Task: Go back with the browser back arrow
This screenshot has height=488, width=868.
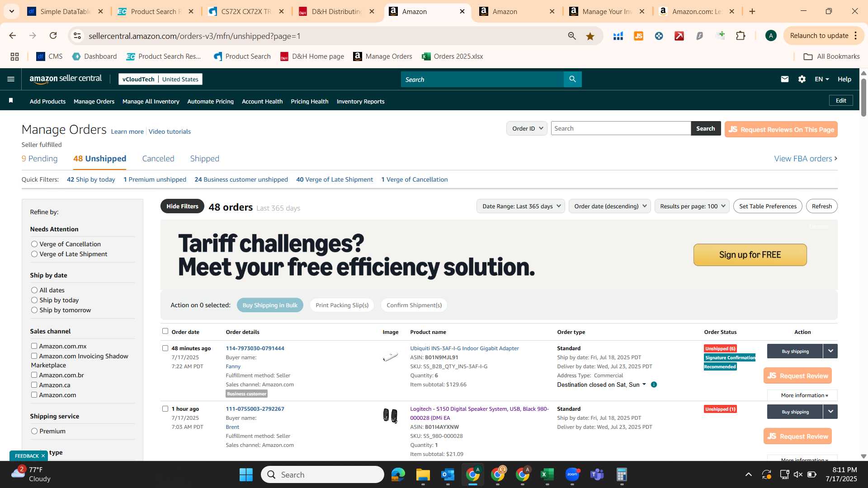Action: click(13, 36)
